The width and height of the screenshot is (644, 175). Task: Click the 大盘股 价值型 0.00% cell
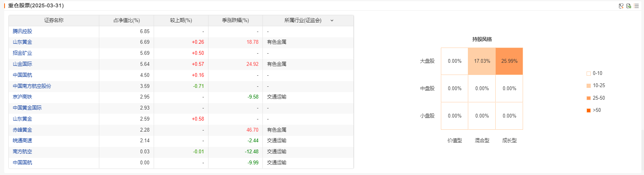455,61
